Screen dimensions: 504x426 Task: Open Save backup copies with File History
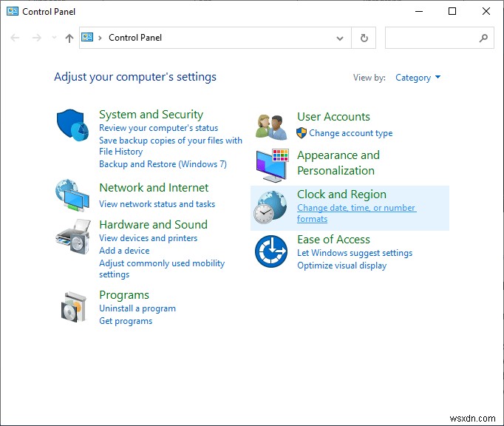tap(171, 146)
